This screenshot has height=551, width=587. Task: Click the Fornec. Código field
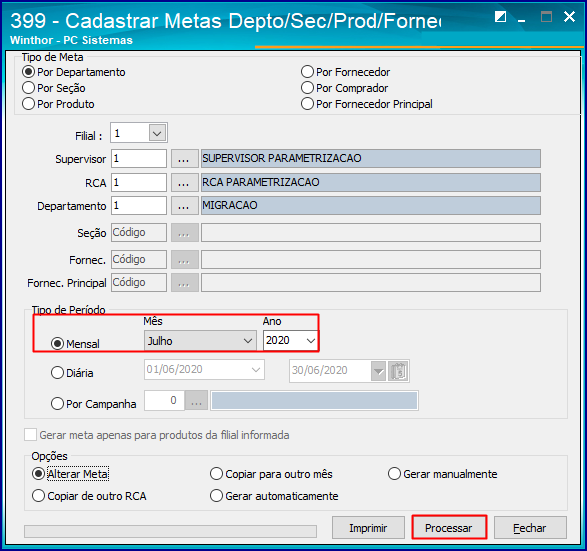(139, 259)
